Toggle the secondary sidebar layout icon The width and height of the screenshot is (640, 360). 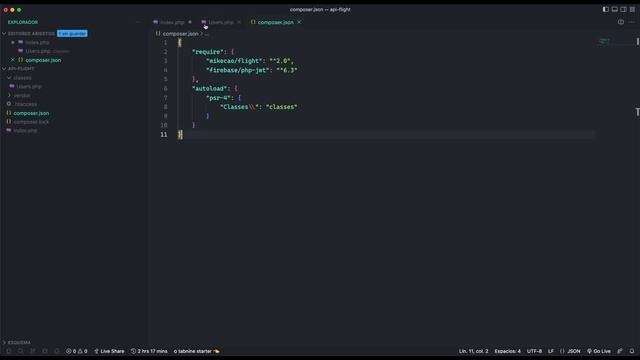click(x=623, y=9)
